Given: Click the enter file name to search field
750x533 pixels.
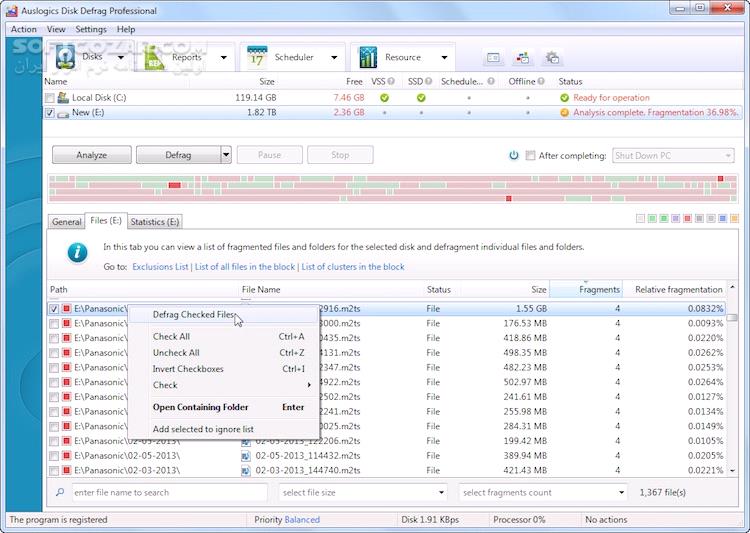Looking at the screenshot, I should click(x=169, y=492).
